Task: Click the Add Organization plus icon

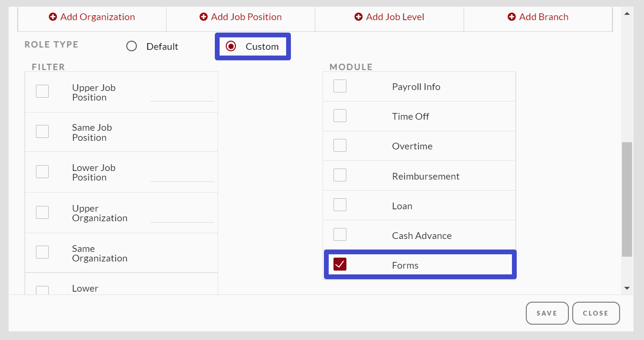Action: (53, 17)
